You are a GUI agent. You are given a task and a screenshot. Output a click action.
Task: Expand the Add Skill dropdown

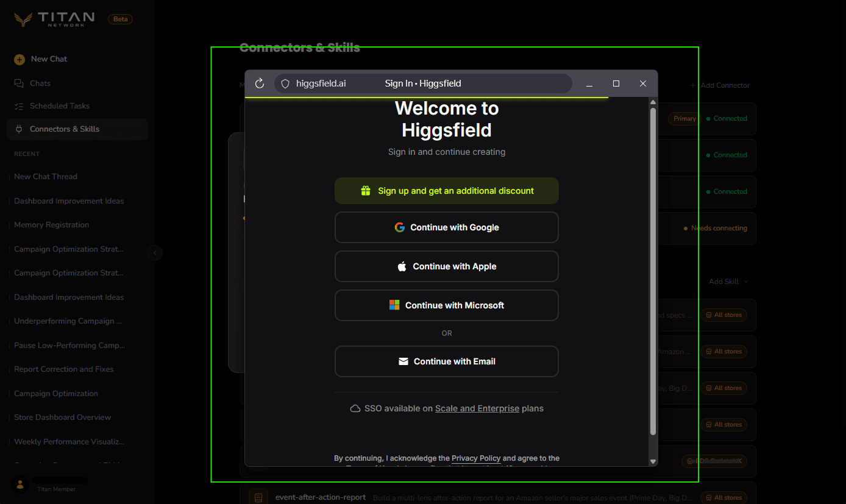pos(728,282)
